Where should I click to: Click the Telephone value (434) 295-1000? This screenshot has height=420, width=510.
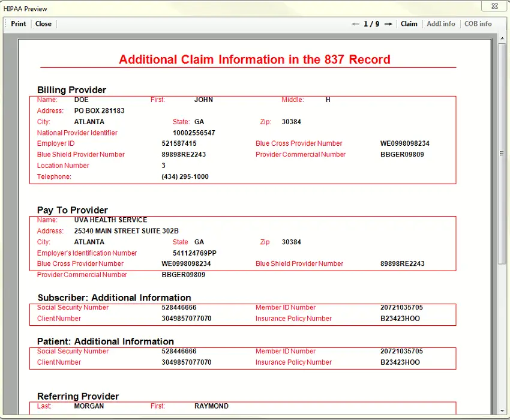(x=185, y=176)
